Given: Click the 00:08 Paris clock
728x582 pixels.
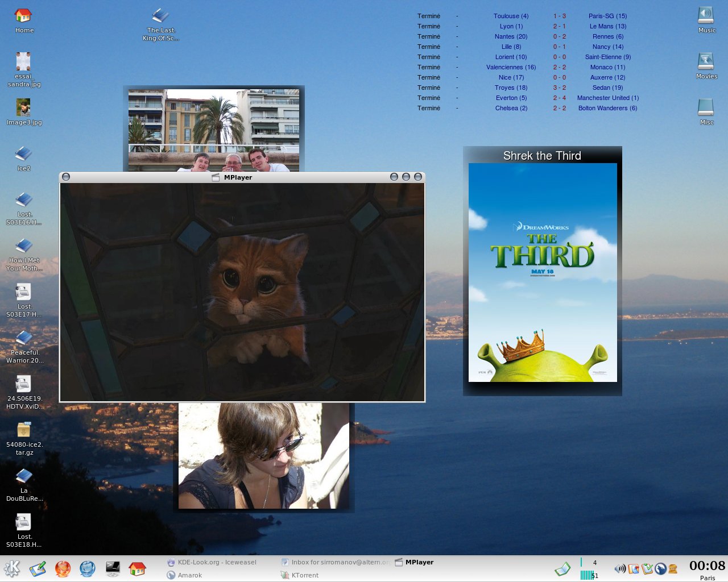Looking at the screenshot, I should [x=707, y=569].
